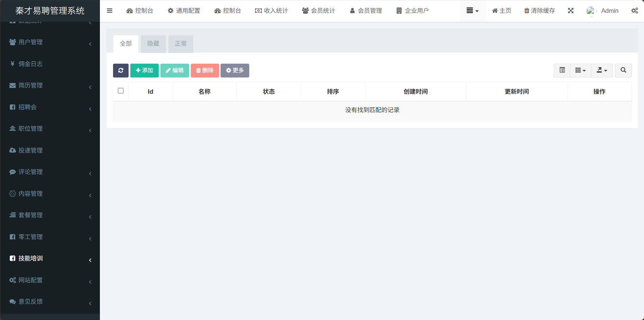This screenshot has width=644, height=320.
Task: Select the 隐藏 filter tab
Action: [153, 44]
